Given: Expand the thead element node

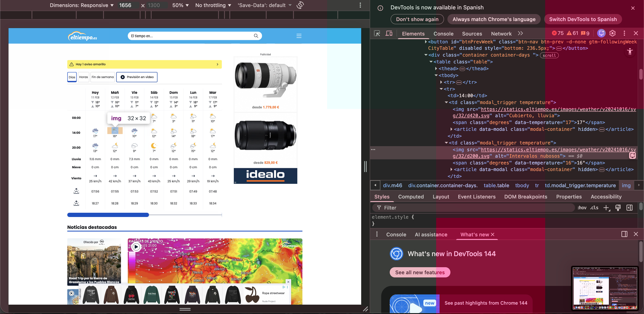Looking at the screenshot, I should coord(436,69).
